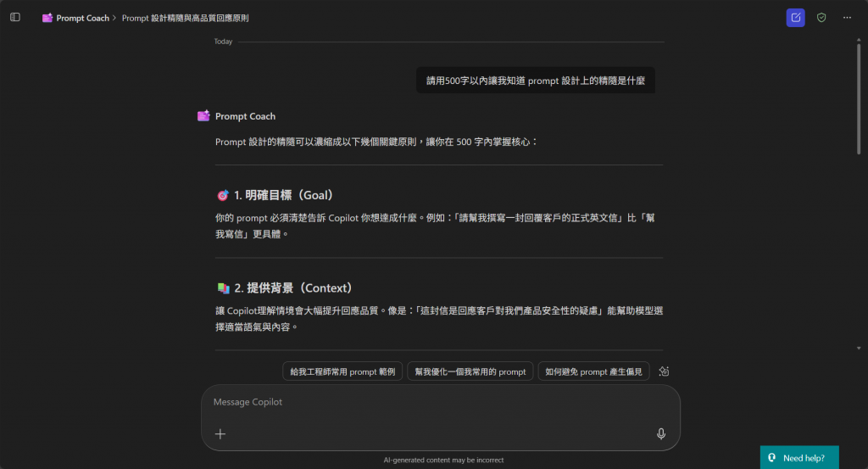
Task: Click conversation title Prompt 設計精髓與高品質回應原則
Action: pos(186,18)
